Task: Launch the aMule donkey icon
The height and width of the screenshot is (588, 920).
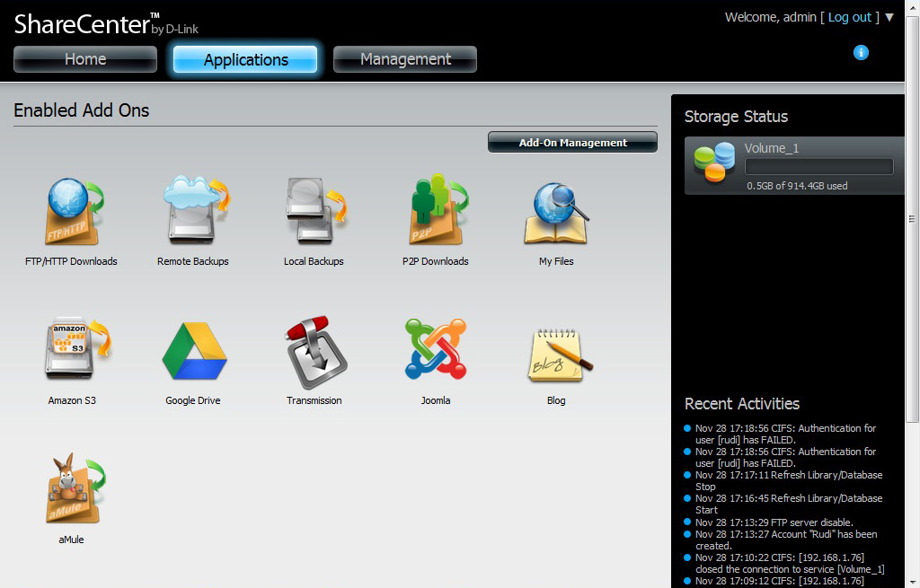Action: [x=75, y=487]
